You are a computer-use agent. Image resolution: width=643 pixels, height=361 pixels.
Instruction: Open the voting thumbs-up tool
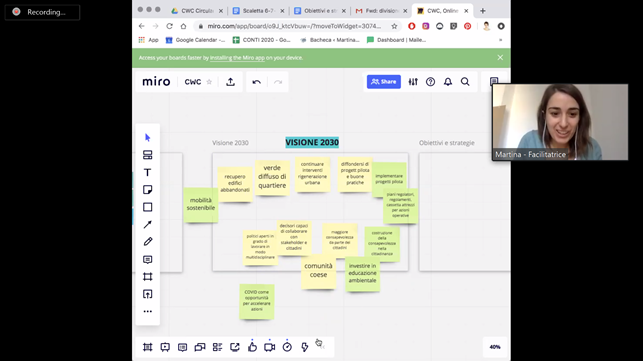252,347
